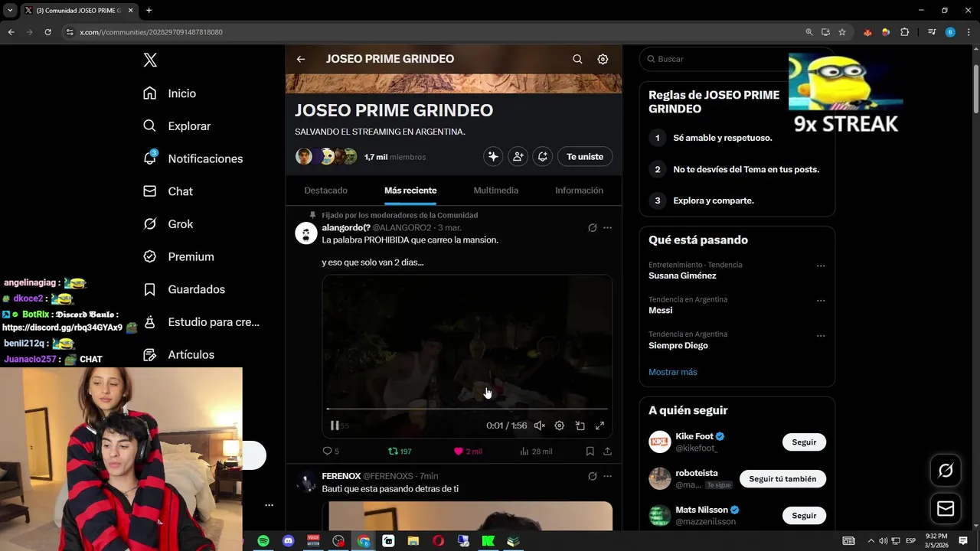
Task: Open alangordo's profile avatar
Action: [306, 233]
